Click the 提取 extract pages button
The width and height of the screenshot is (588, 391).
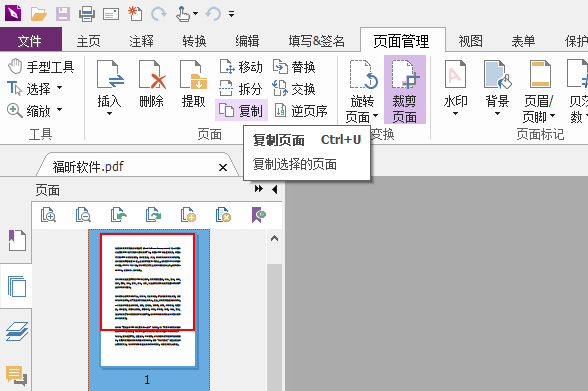tap(194, 84)
